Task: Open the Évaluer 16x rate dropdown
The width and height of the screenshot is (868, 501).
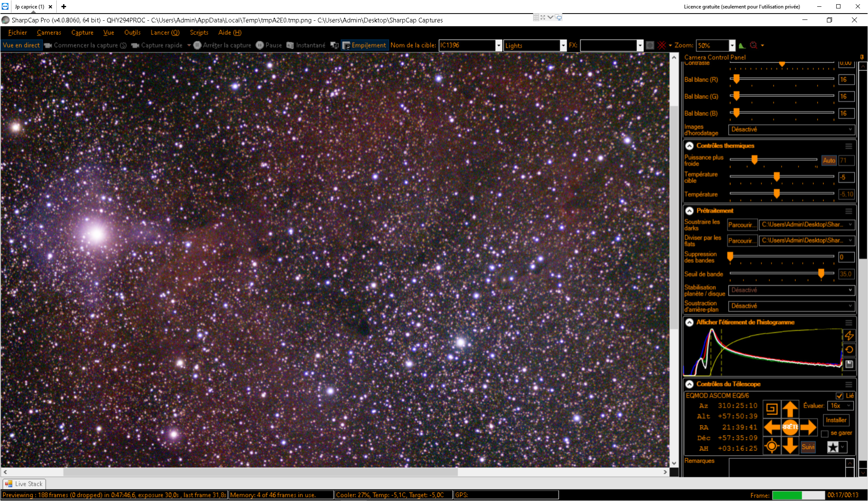Action: tap(840, 406)
